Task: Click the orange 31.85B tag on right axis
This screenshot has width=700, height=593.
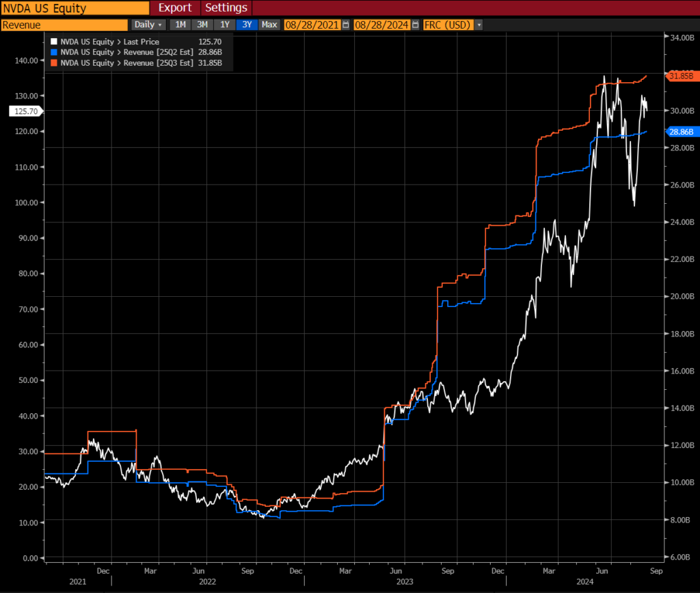Action: click(x=682, y=76)
